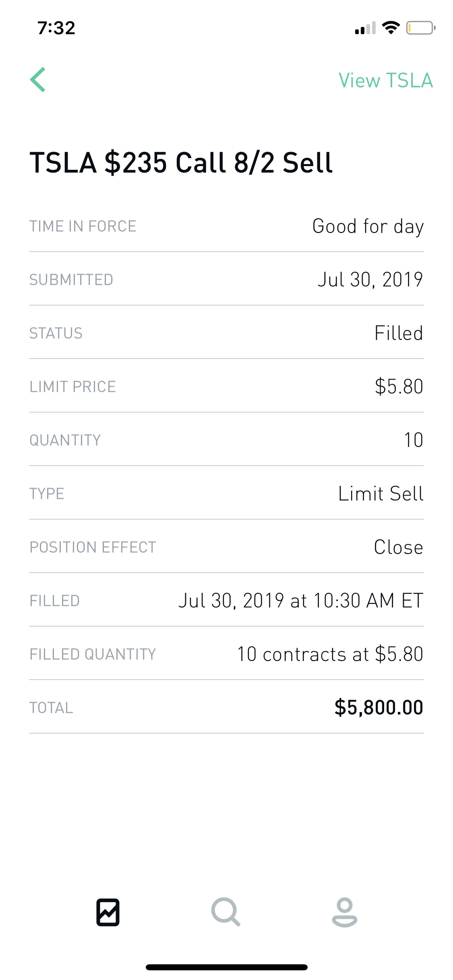The width and height of the screenshot is (453, 980).
Task: Tap the battery indicator in status bar
Action: click(x=421, y=28)
